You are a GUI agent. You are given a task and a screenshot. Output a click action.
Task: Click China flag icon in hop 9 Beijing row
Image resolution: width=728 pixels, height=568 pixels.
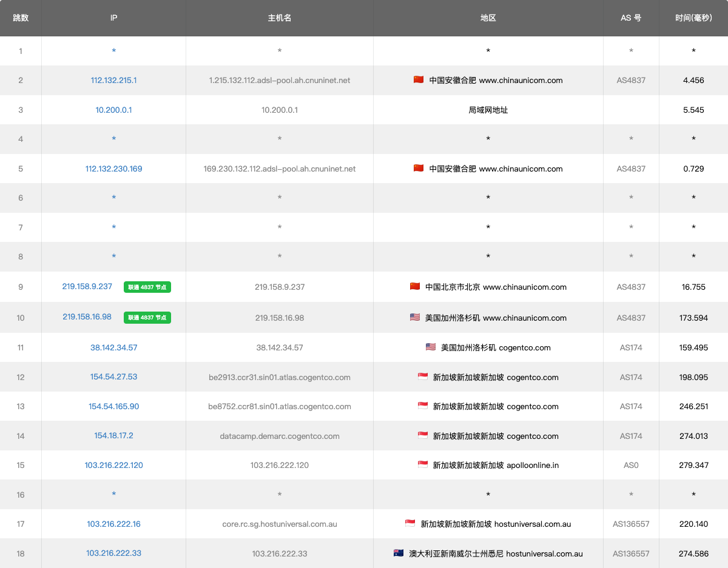coord(415,286)
